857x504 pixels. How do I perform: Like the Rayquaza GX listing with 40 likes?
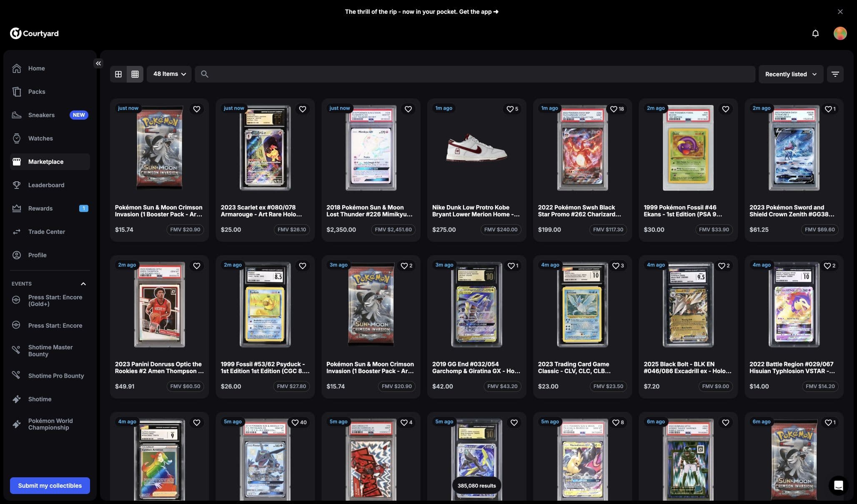(x=299, y=422)
